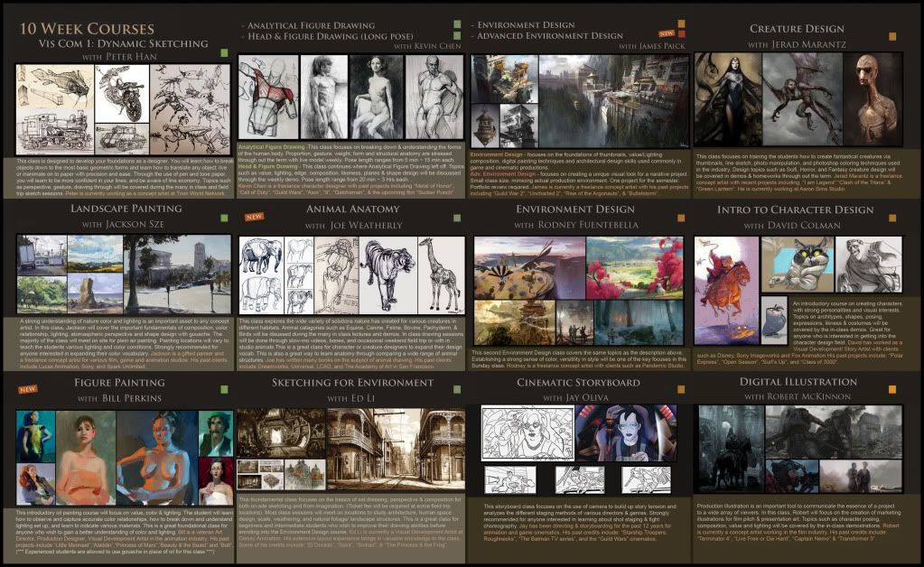This screenshot has width=924, height=567.
Task: Click the instructor name 'with Robert McKinnon'
Action: click(x=798, y=397)
